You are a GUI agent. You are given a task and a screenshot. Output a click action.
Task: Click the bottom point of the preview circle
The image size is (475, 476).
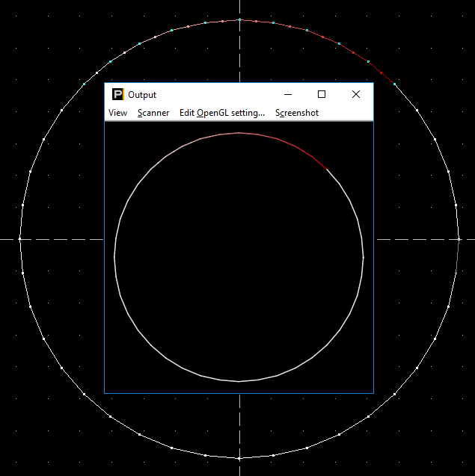tap(239, 381)
